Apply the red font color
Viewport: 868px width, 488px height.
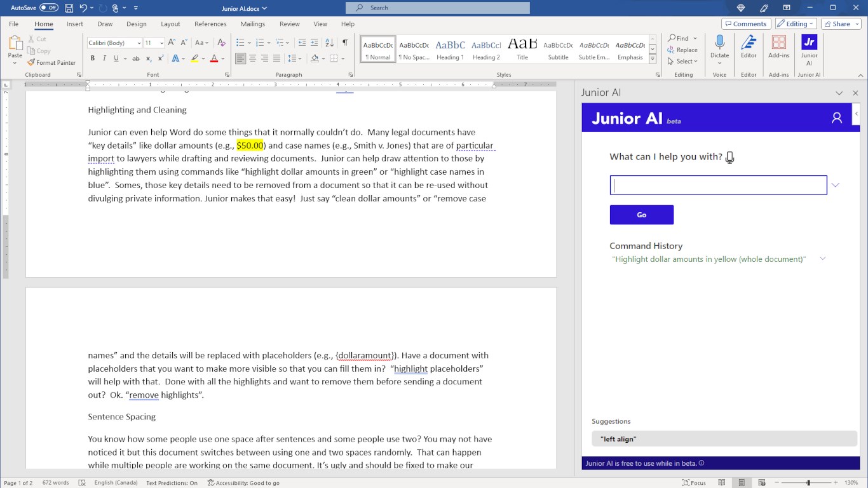point(214,58)
